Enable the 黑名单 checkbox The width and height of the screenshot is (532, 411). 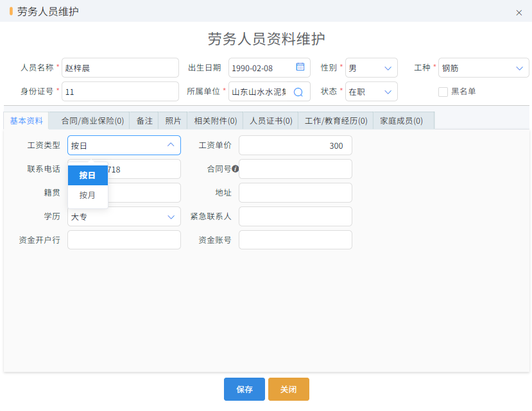(443, 92)
